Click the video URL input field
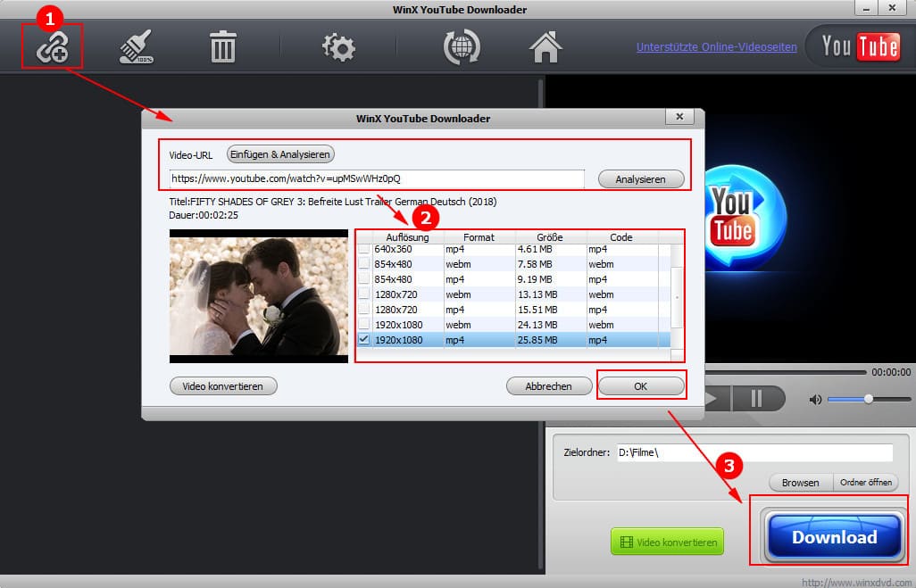 [x=377, y=179]
